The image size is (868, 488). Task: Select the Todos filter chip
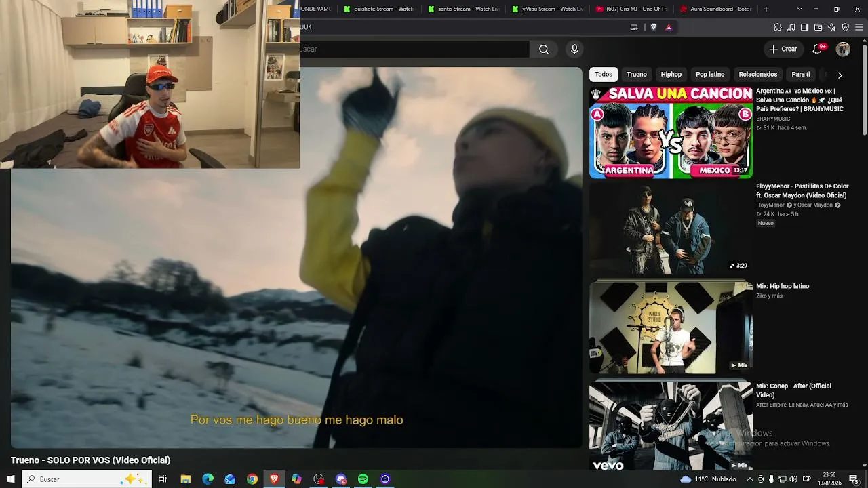[x=604, y=75]
